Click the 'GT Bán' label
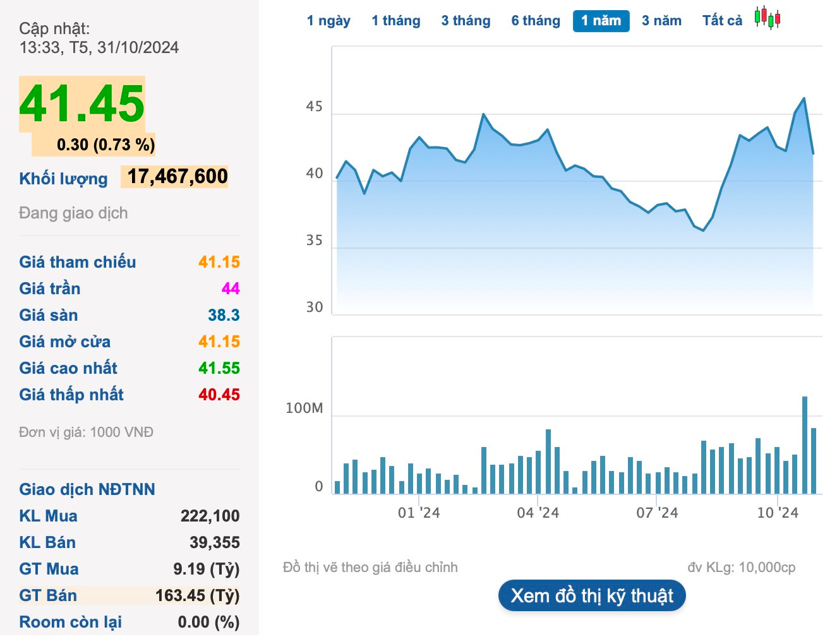Image resolution: width=825 pixels, height=644 pixels. (48, 595)
